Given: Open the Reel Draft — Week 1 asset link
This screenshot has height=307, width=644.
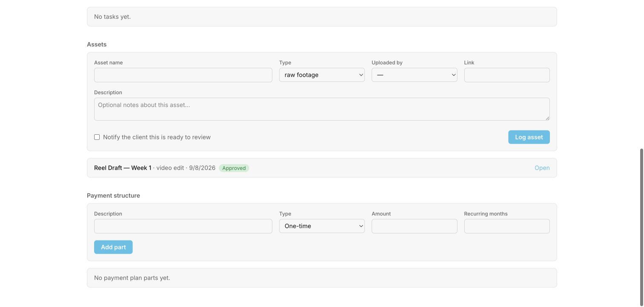Looking at the screenshot, I should 542,168.
